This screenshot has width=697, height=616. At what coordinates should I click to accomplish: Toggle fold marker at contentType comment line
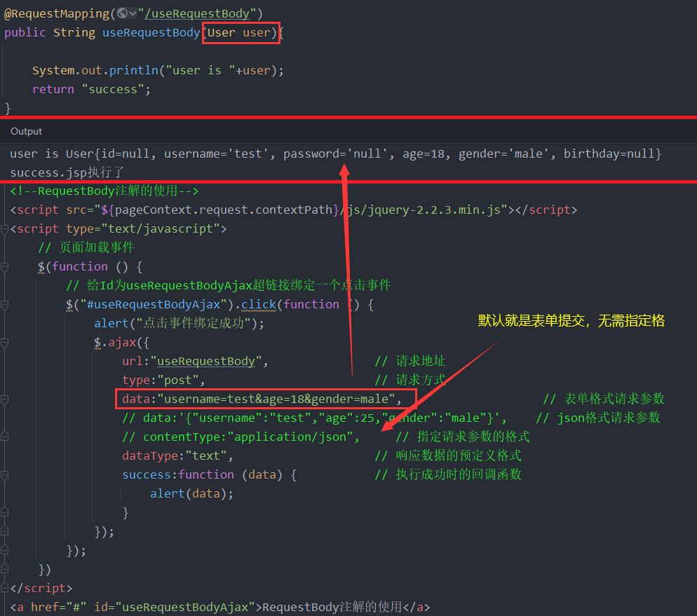[x=4, y=437]
